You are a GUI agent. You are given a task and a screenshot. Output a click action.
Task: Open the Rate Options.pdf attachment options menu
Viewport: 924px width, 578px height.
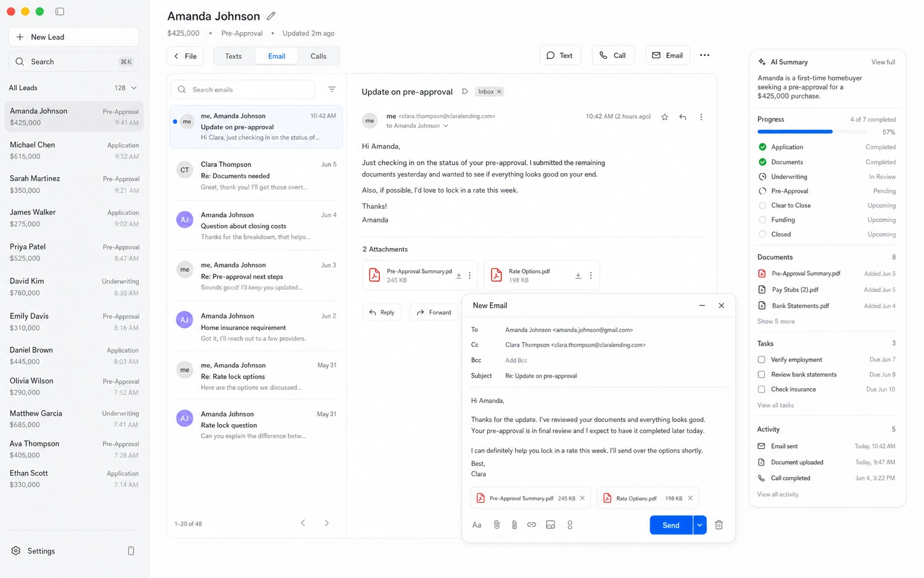click(591, 276)
